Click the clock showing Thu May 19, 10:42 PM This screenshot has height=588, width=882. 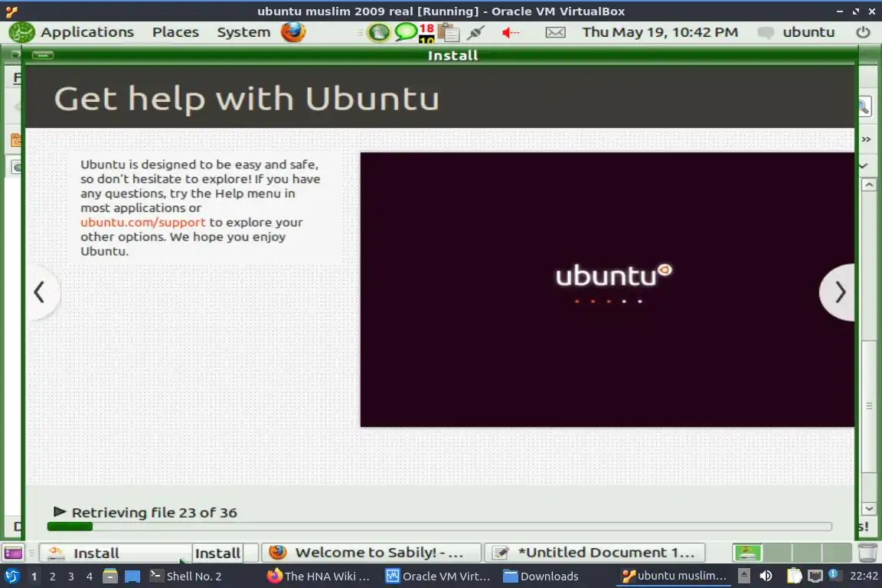(660, 32)
